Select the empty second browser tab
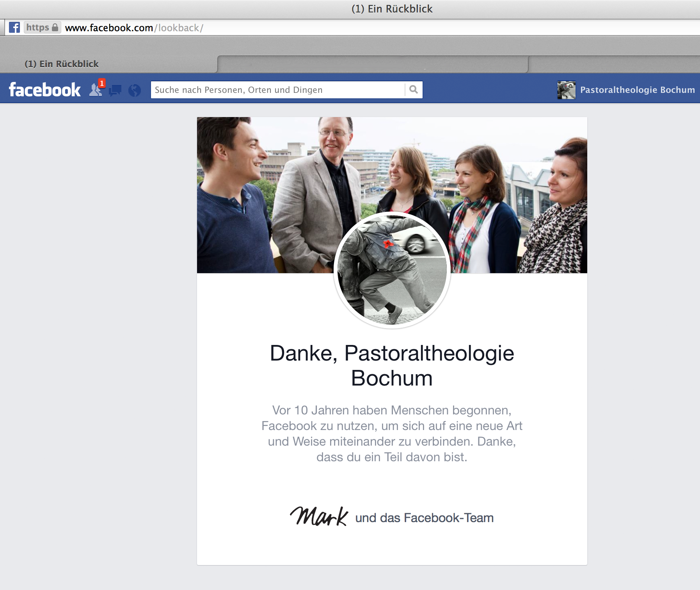Viewport: 700px width, 590px height. tap(373, 64)
